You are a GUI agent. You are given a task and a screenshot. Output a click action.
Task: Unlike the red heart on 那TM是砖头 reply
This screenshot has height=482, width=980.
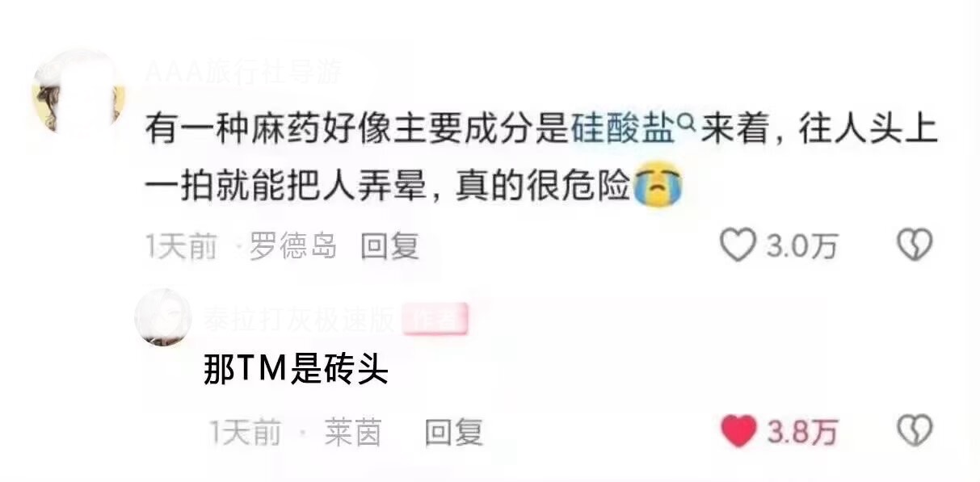(x=738, y=432)
